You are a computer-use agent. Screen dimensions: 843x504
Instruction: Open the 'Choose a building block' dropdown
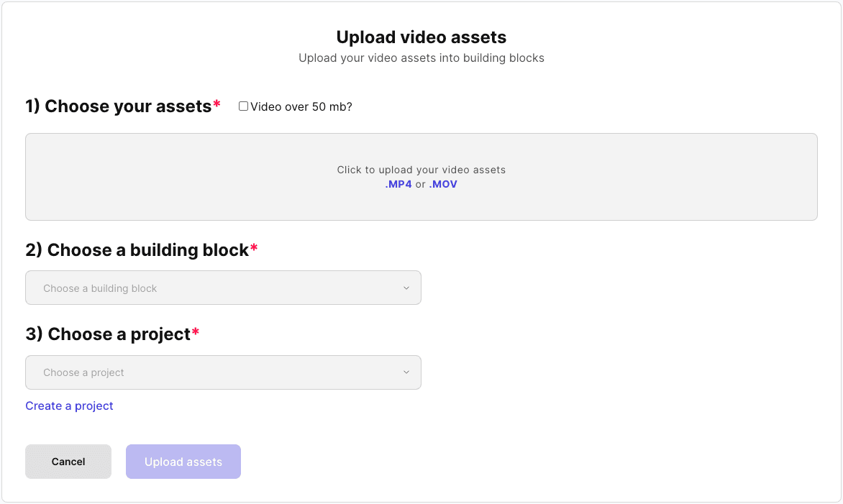tap(223, 288)
